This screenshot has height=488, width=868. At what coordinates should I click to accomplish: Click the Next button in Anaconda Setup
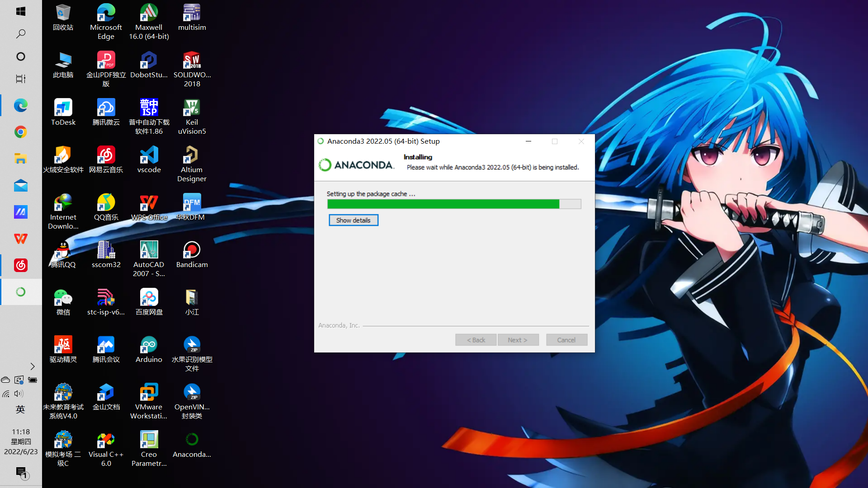click(x=518, y=340)
